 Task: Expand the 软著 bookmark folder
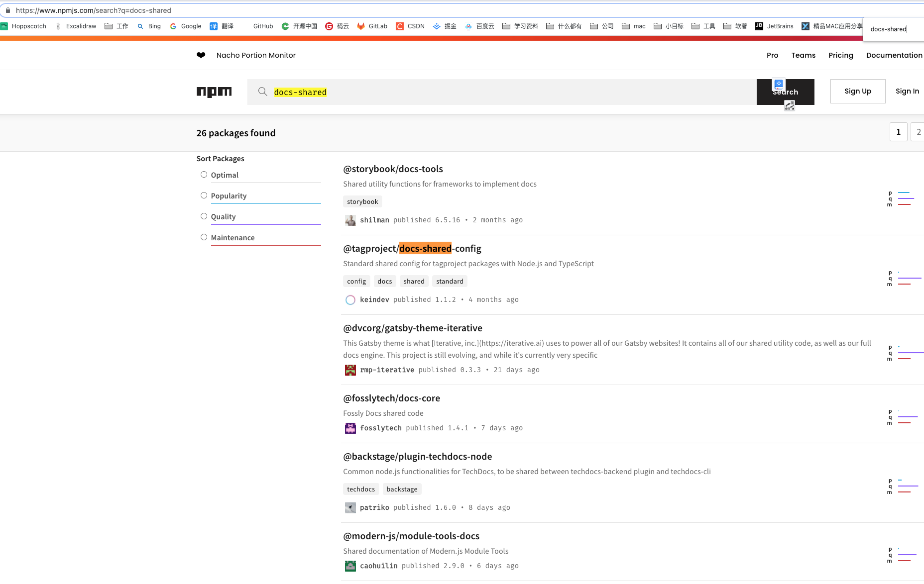[x=735, y=26]
